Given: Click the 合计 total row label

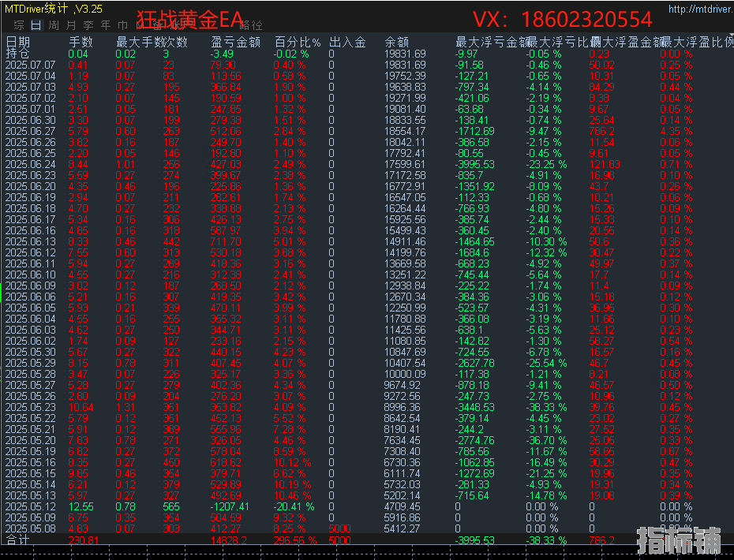Looking at the screenshot, I should [x=18, y=539].
